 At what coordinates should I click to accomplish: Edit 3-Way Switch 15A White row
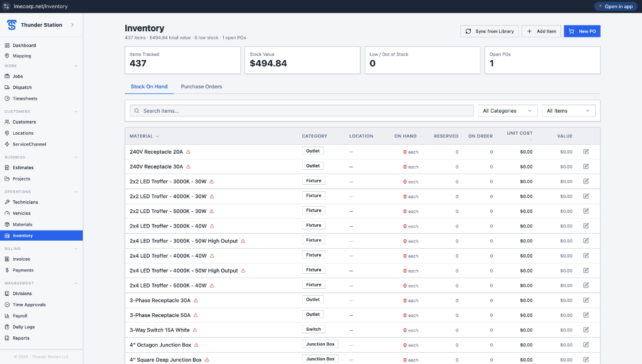586,330
